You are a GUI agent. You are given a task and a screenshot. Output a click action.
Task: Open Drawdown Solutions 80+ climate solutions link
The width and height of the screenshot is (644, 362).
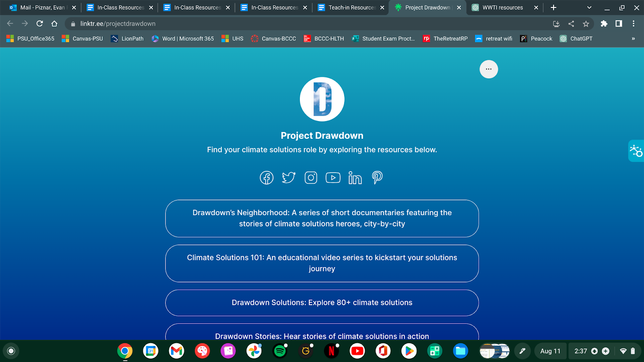[322, 303]
